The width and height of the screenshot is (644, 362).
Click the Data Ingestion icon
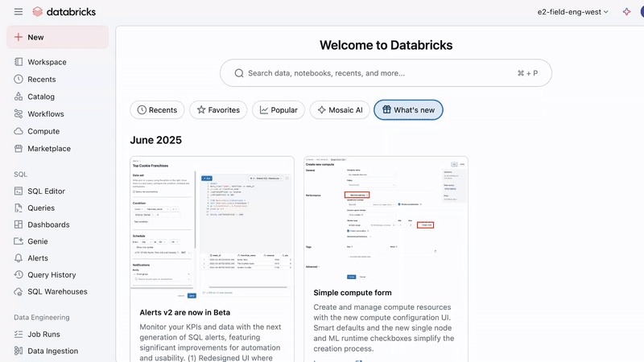point(19,351)
